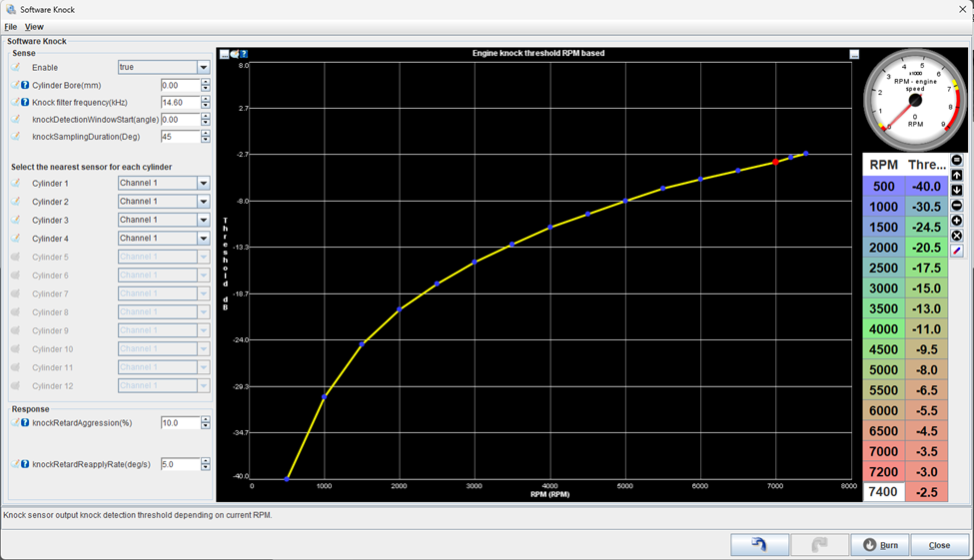
Task: Click the Burn button
Action: pyautogui.click(x=879, y=545)
